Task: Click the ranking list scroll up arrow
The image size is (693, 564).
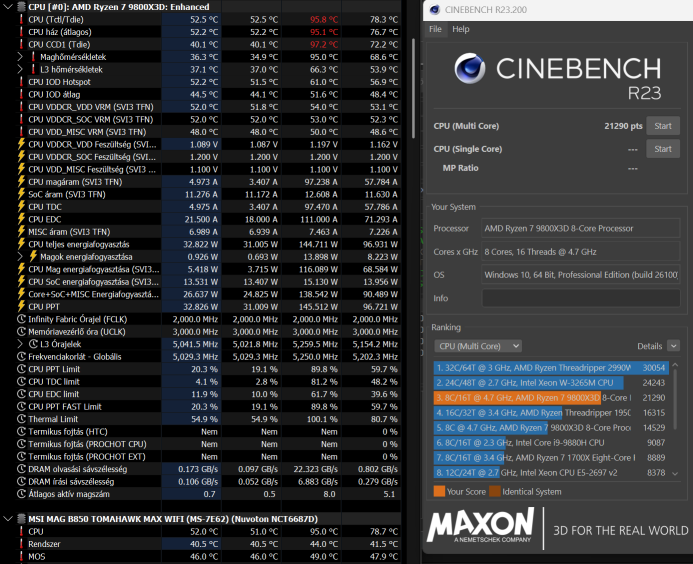Action: coord(675,365)
